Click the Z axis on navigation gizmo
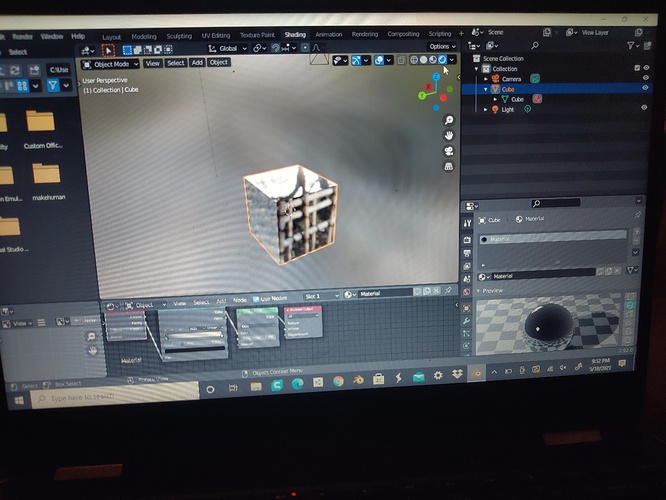The image size is (666, 500). click(x=436, y=77)
